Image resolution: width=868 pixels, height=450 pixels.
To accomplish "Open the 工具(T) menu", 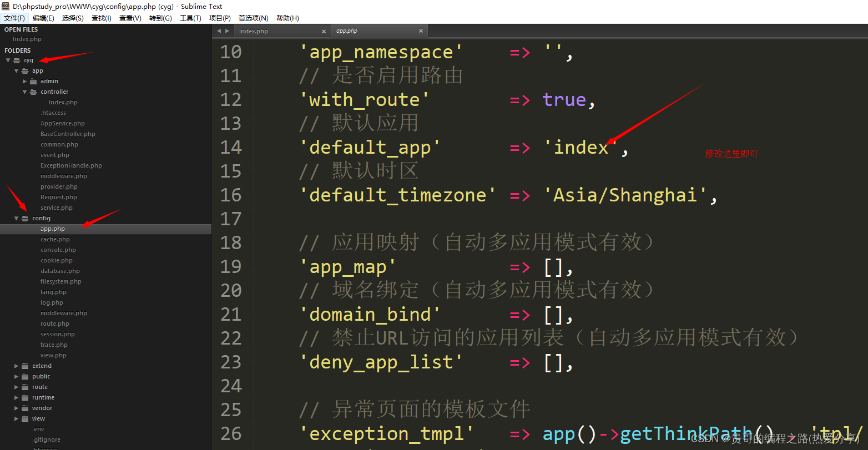I will click(x=191, y=18).
